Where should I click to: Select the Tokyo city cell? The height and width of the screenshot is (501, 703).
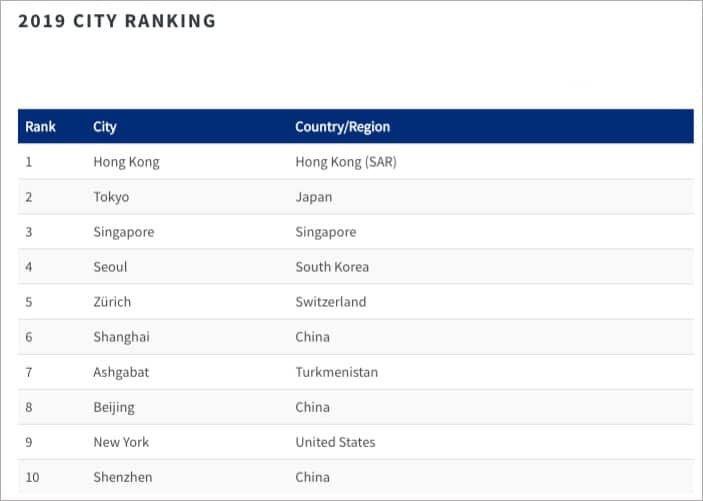pos(111,197)
